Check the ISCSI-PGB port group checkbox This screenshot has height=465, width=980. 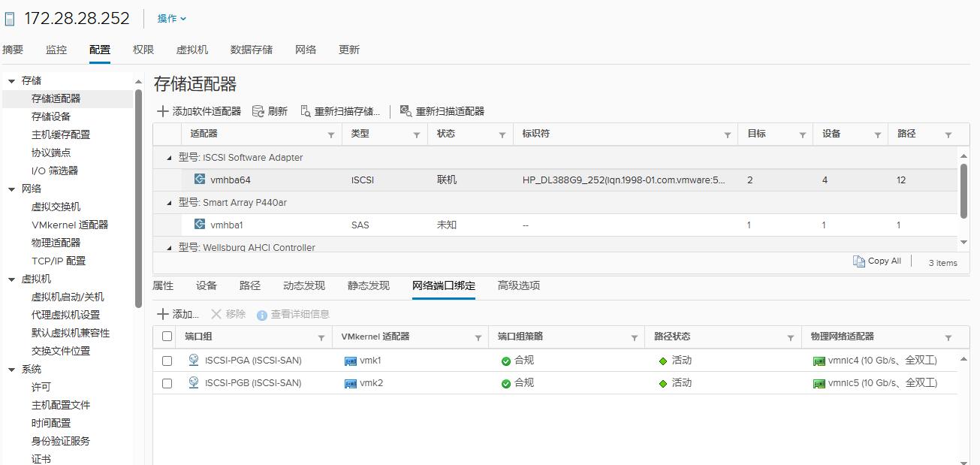click(167, 383)
